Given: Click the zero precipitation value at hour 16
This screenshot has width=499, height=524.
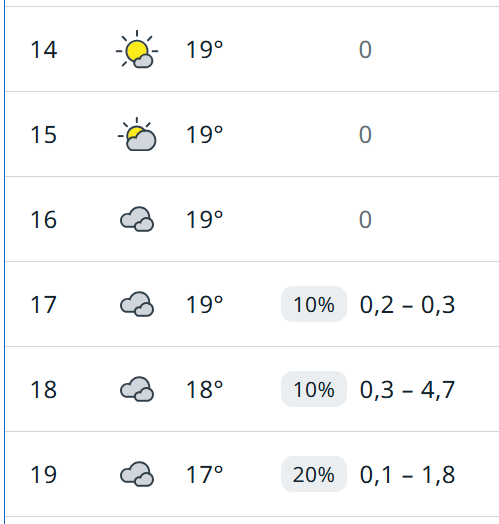Looking at the screenshot, I should pyautogui.click(x=365, y=220).
